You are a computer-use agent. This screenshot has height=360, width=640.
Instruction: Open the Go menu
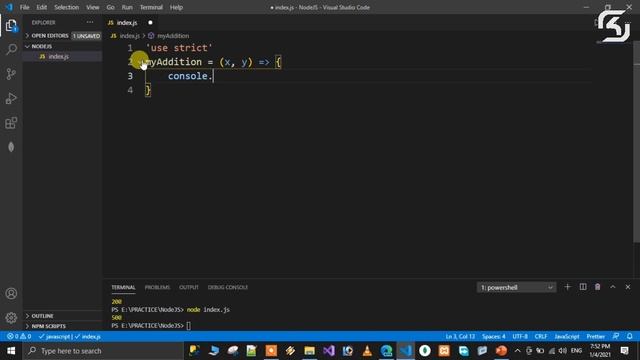110,7
